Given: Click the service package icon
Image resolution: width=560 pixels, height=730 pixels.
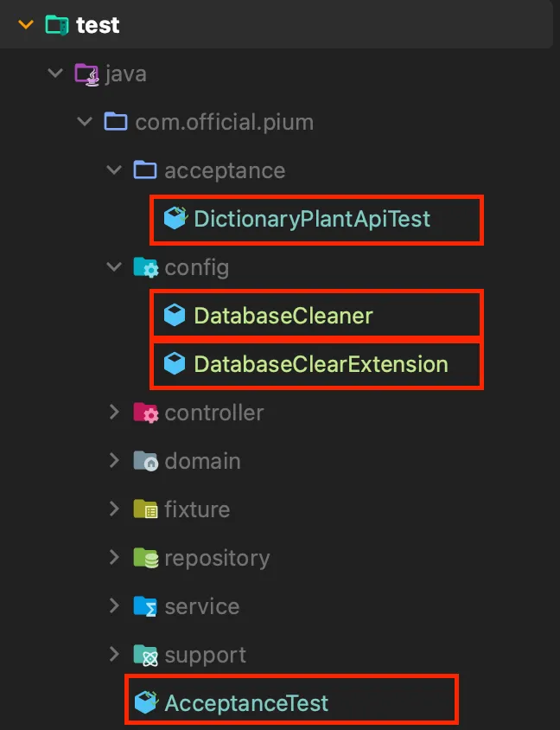Looking at the screenshot, I should pyautogui.click(x=146, y=606).
